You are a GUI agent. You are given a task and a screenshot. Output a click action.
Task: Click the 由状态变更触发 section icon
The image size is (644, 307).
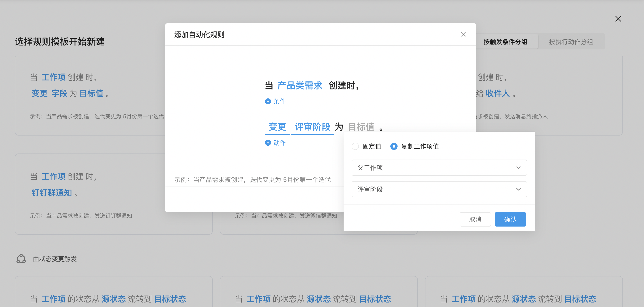coord(21,259)
